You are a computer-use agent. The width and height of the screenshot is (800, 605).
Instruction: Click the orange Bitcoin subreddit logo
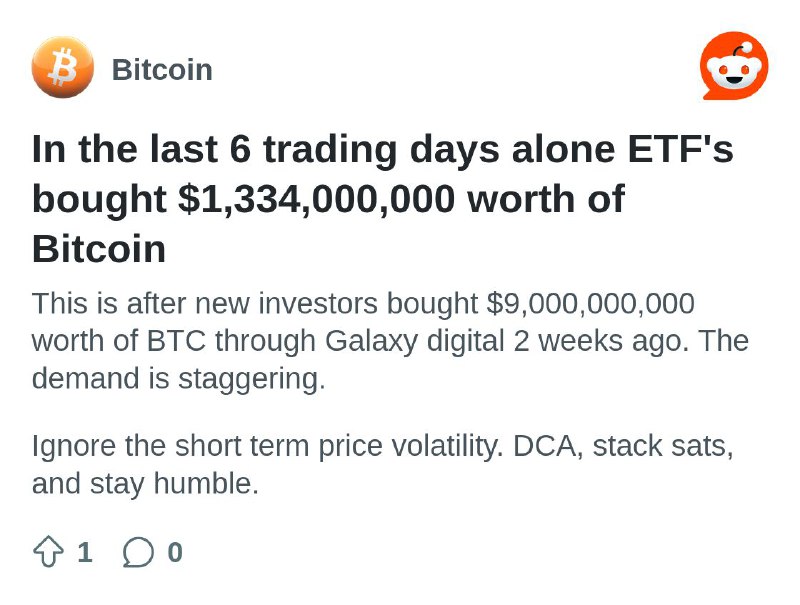[x=62, y=67]
